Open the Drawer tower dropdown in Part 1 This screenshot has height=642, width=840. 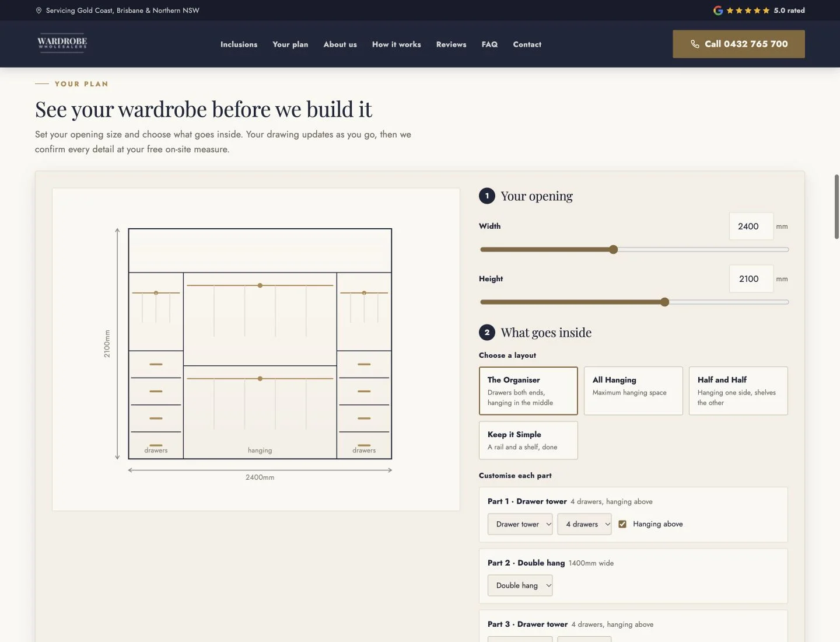click(520, 524)
